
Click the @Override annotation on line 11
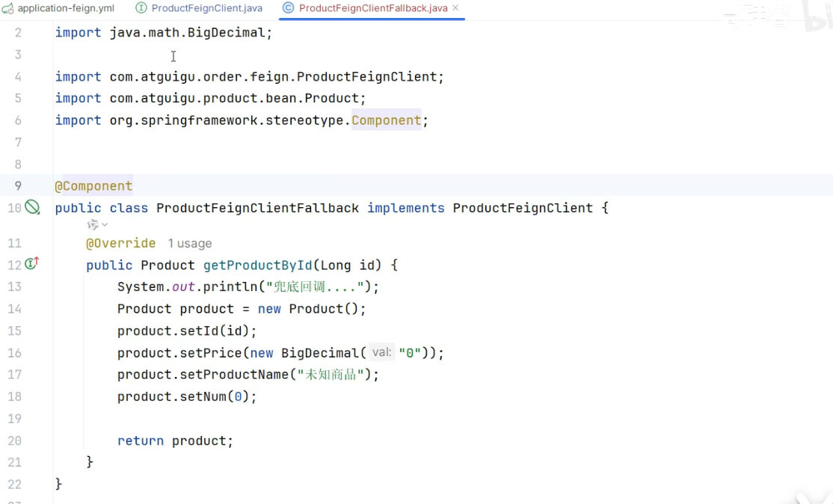coord(120,244)
